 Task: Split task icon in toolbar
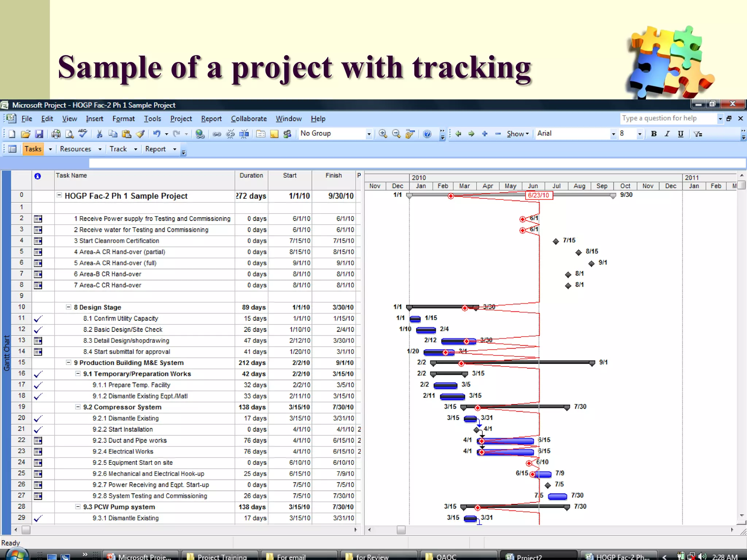244,134
